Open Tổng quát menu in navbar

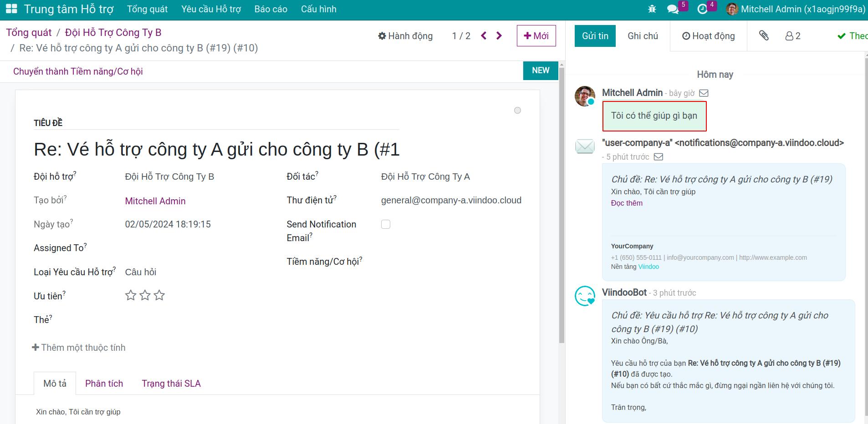(147, 9)
